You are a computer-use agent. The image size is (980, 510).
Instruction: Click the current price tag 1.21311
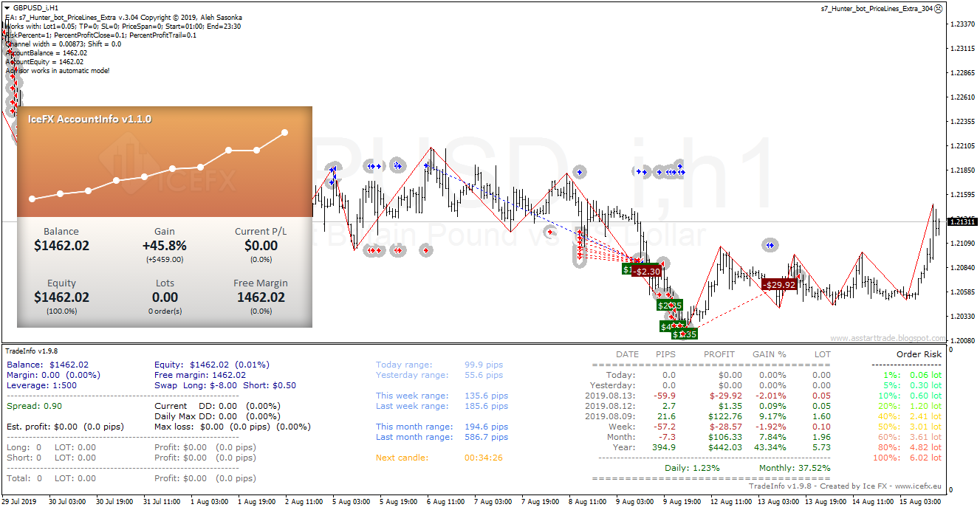[x=962, y=221]
